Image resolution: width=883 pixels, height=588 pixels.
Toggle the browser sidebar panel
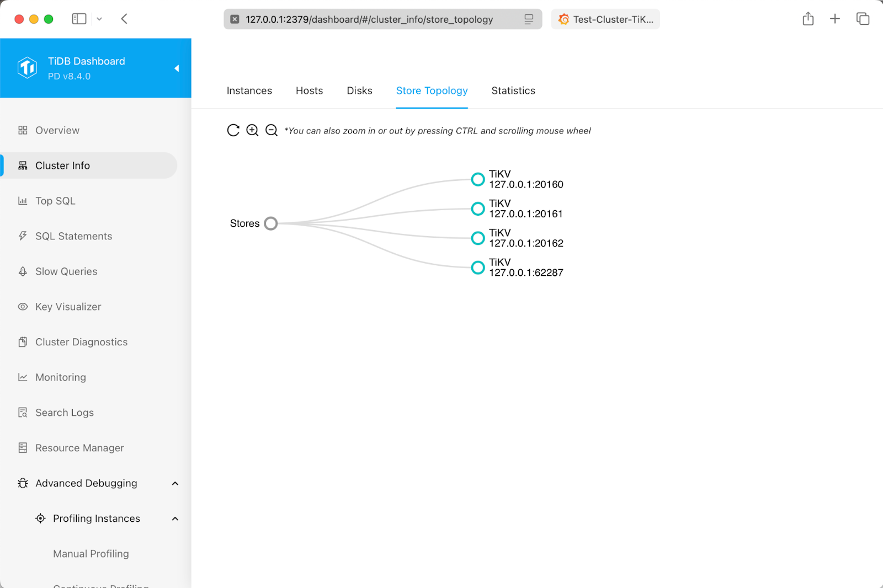pos(79,19)
